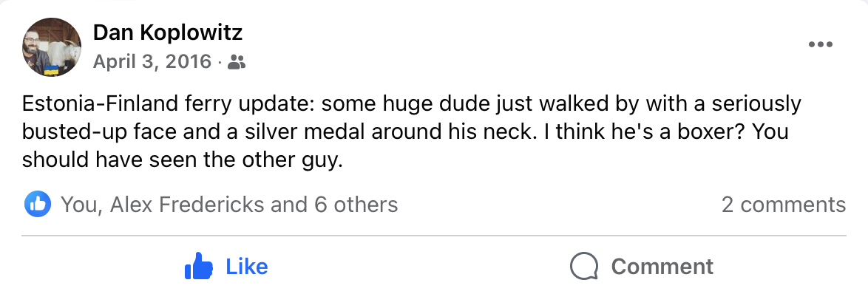The height and width of the screenshot is (294, 868).
Task: Click the blue thumbs-up reaction icon
Action: pos(38,205)
